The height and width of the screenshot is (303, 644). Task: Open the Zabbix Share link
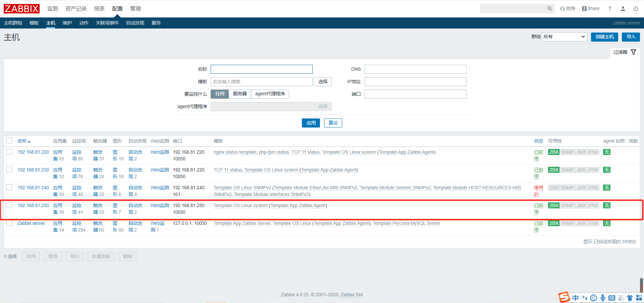pyautogui.click(x=591, y=9)
